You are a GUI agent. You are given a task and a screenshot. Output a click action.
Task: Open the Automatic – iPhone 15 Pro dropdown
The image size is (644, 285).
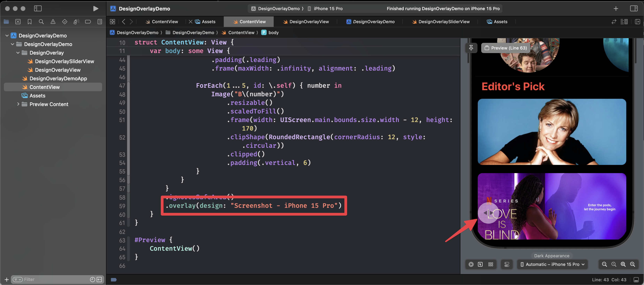point(552,264)
